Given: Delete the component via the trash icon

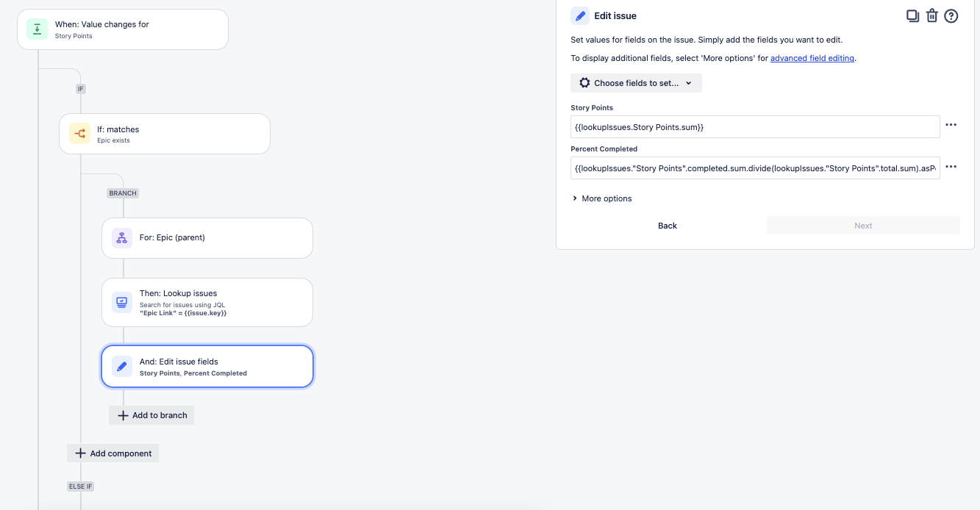Looking at the screenshot, I should click(931, 15).
